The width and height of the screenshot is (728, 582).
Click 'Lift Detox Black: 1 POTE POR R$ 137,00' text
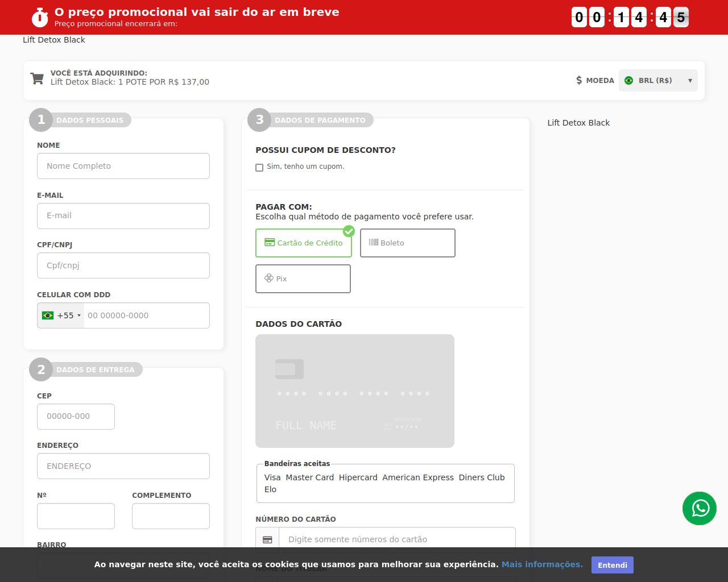[130, 82]
